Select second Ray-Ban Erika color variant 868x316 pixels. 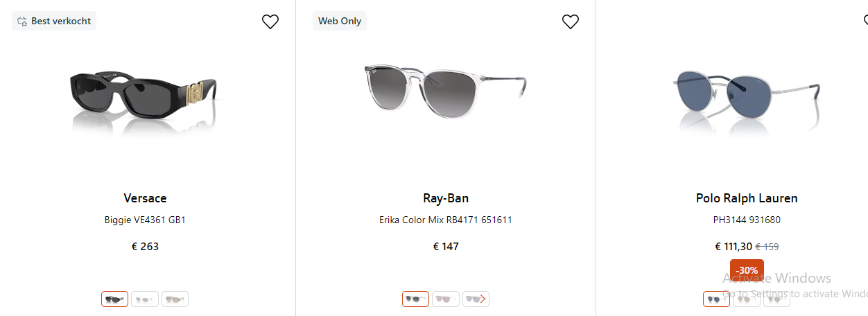445,299
